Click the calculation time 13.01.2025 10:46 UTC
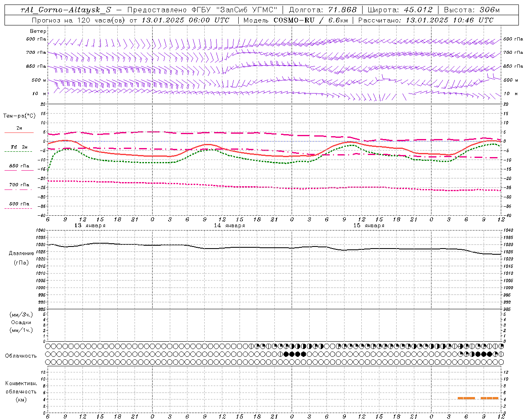 click(450, 20)
